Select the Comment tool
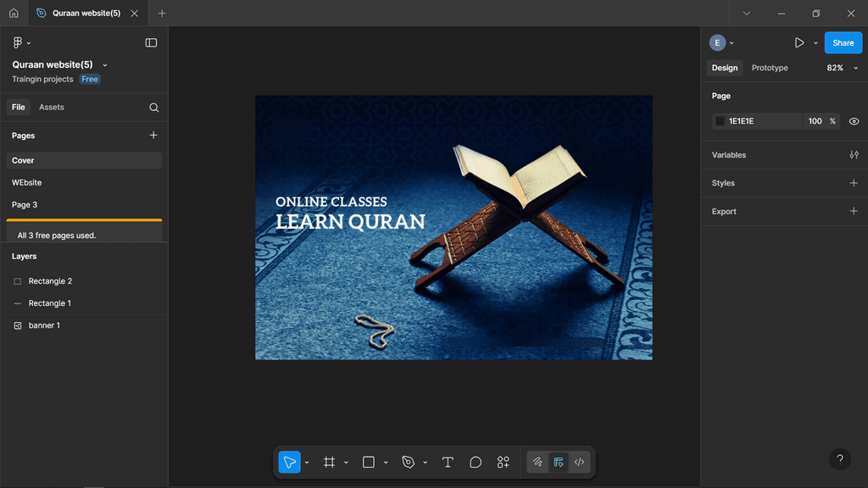 476,462
